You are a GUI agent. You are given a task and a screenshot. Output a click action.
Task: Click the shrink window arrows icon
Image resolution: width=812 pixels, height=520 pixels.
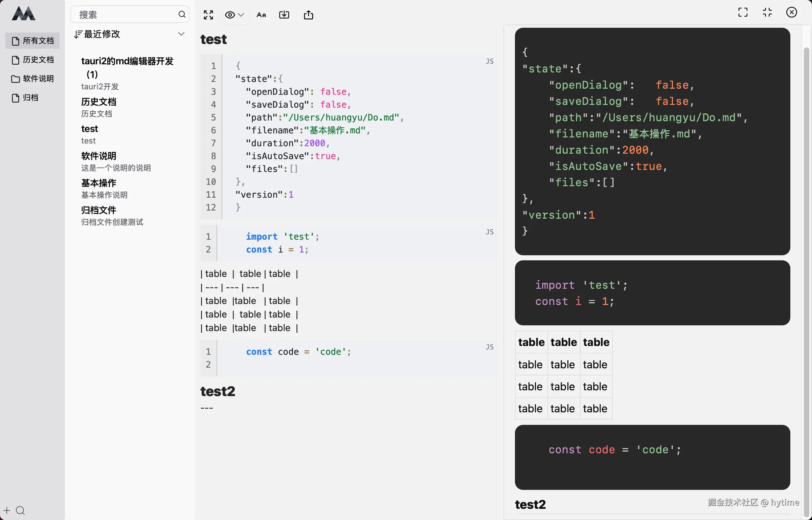click(x=767, y=13)
